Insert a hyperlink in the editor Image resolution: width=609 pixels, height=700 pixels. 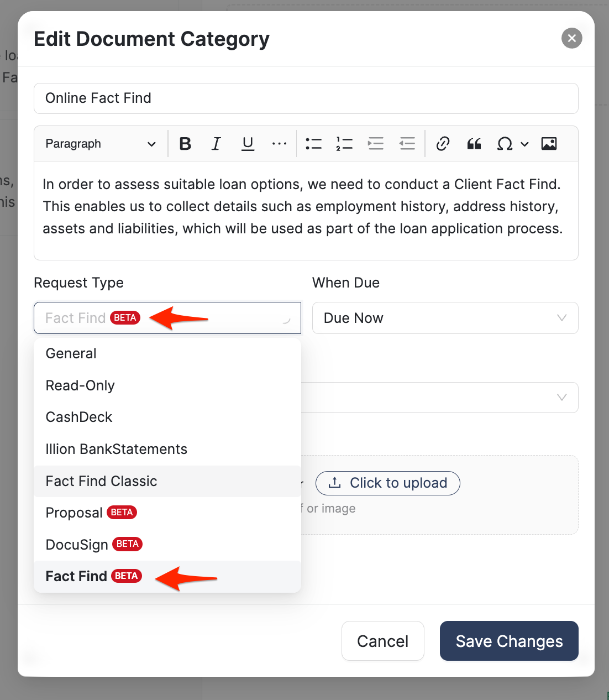point(443,144)
